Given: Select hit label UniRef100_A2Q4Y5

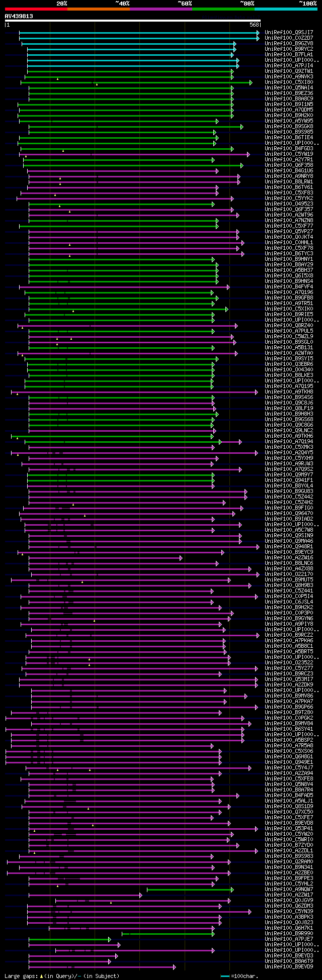Looking at the screenshot, I should 289,452.
